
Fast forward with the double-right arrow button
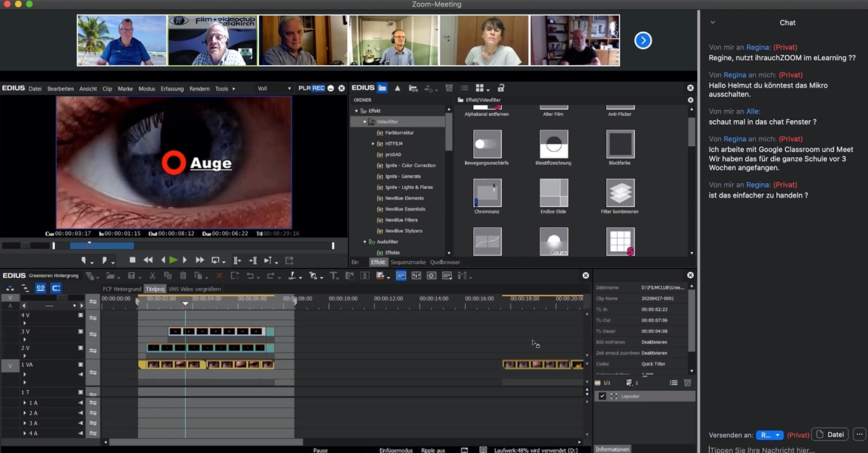pyautogui.click(x=200, y=260)
